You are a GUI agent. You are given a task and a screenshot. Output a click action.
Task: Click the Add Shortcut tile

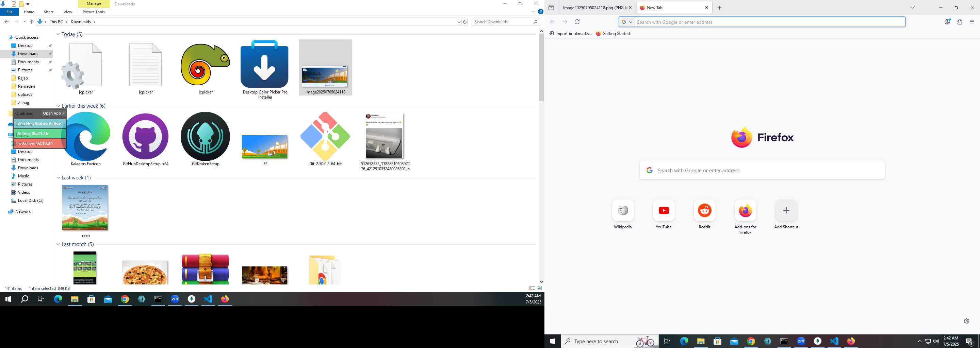click(x=786, y=210)
